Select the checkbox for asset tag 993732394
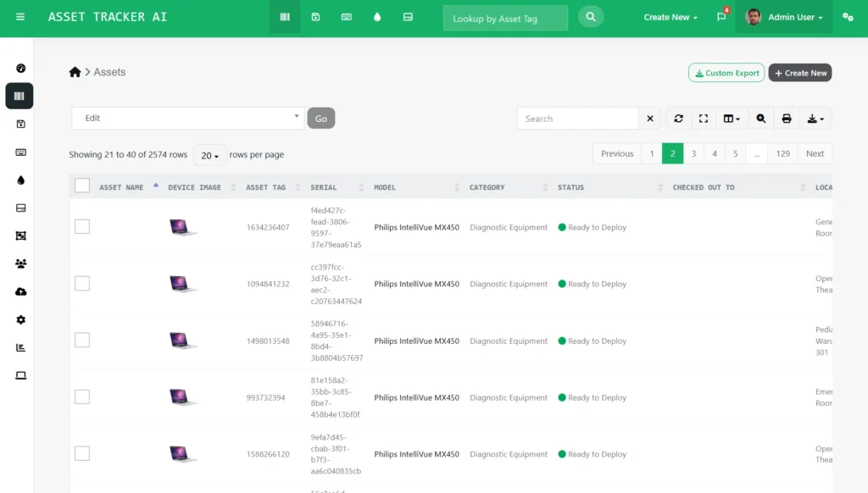Viewport: 868px width, 493px height. click(x=82, y=397)
